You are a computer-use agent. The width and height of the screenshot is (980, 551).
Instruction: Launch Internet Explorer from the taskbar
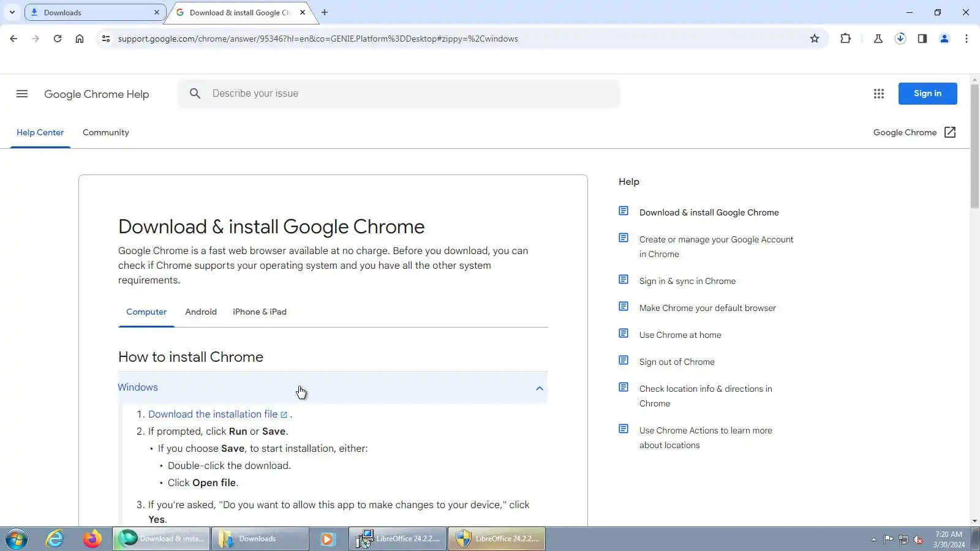(55, 539)
